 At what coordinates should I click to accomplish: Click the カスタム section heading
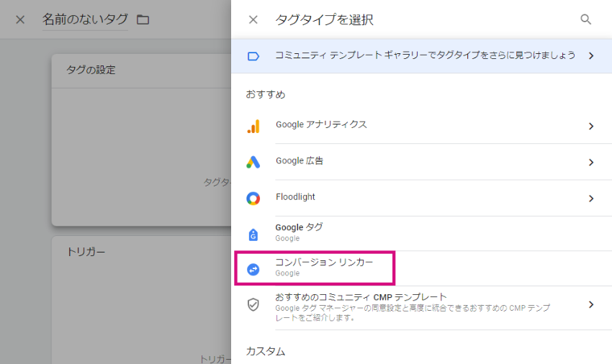tap(266, 351)
